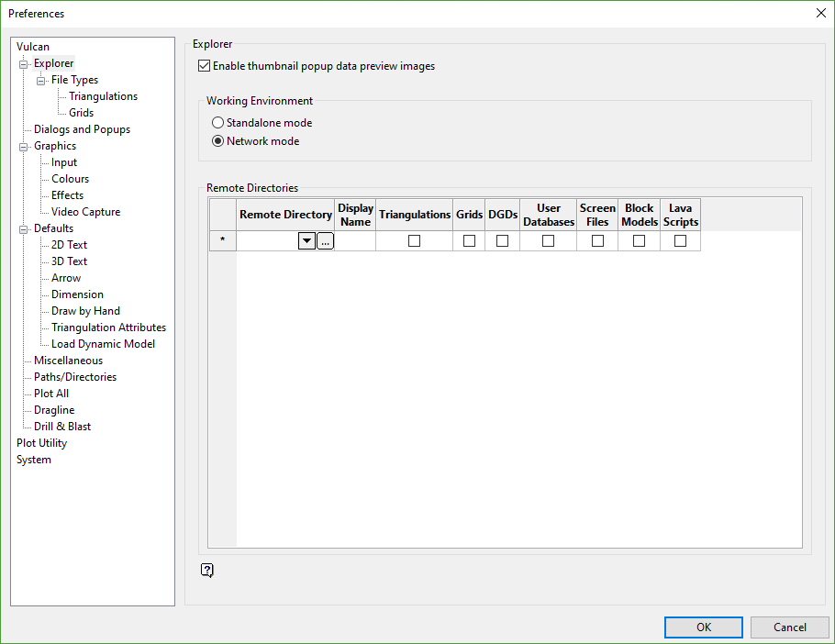Check the Grids checkbox in the table row
The height and width of the screenshot is (644, 835).
tap(469, 241)
